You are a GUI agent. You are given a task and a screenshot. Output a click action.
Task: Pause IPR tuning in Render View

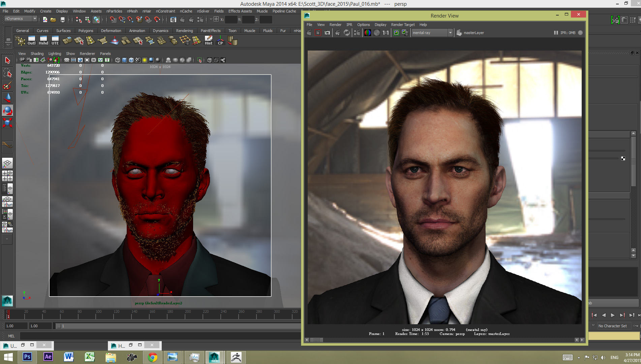556,33
